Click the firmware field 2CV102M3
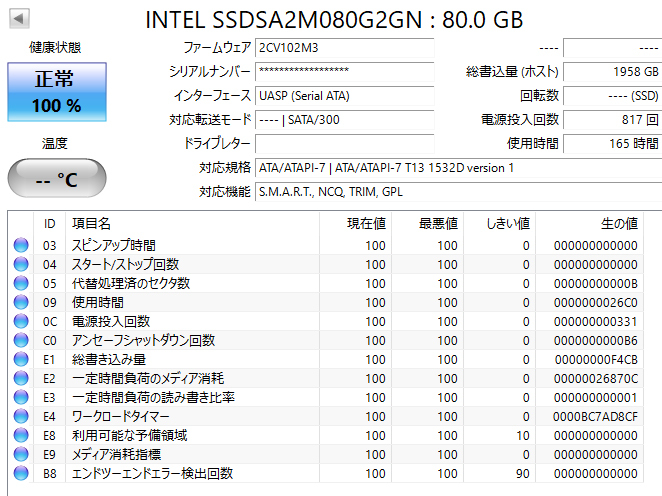 [345, 48]
